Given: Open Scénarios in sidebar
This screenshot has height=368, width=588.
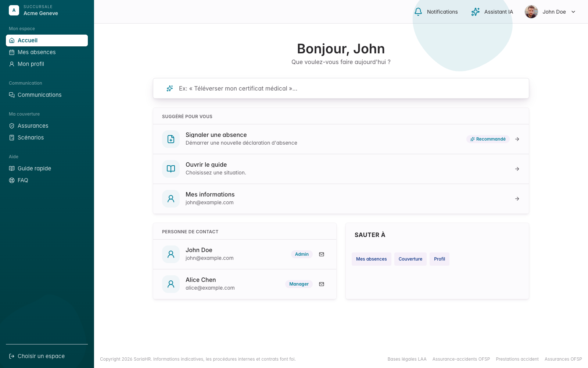Looking at the screenshot, I should pyautogui.click(x=47, y=138).
